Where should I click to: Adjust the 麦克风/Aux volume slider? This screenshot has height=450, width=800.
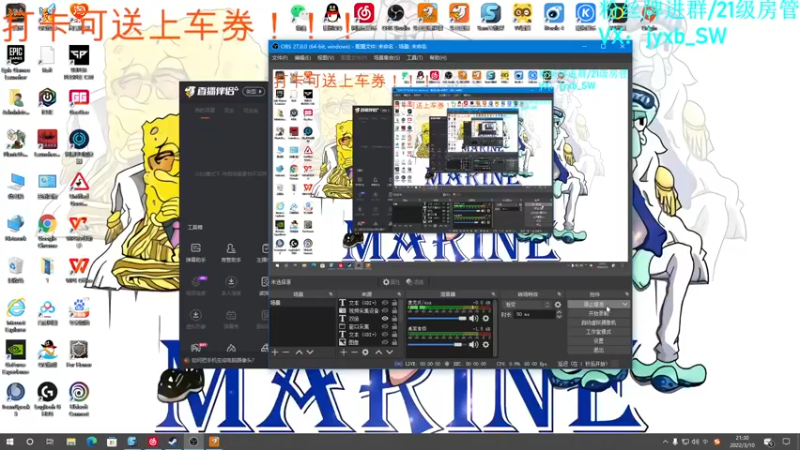point(437,318)
